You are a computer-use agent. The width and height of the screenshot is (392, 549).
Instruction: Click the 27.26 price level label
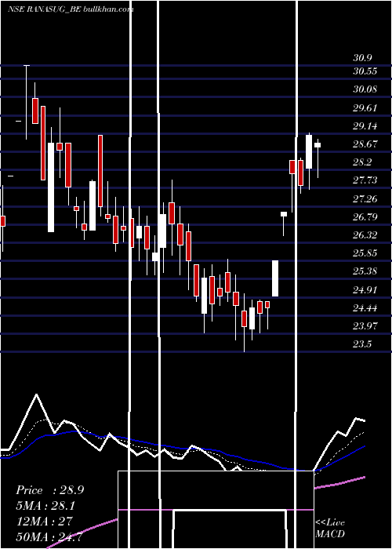365,199
